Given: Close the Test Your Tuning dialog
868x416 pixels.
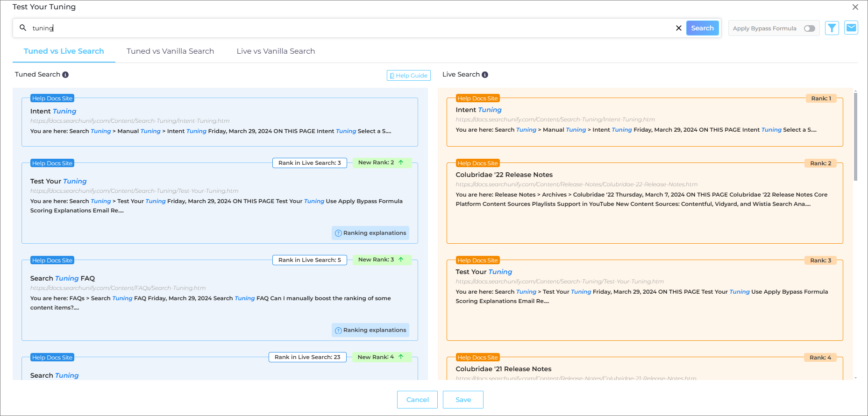Looking at the screenshot, I should [855, 7].
